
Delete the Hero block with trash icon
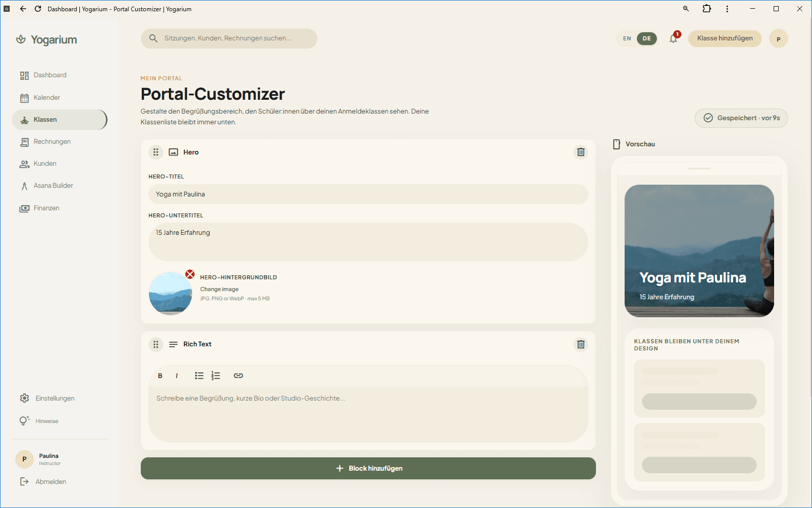(x=581, y=152)
